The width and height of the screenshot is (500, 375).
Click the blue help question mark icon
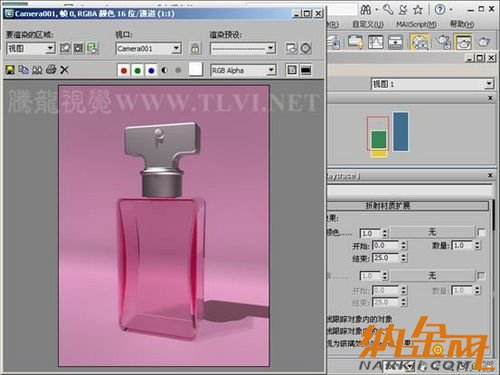[x=440, y=10]
